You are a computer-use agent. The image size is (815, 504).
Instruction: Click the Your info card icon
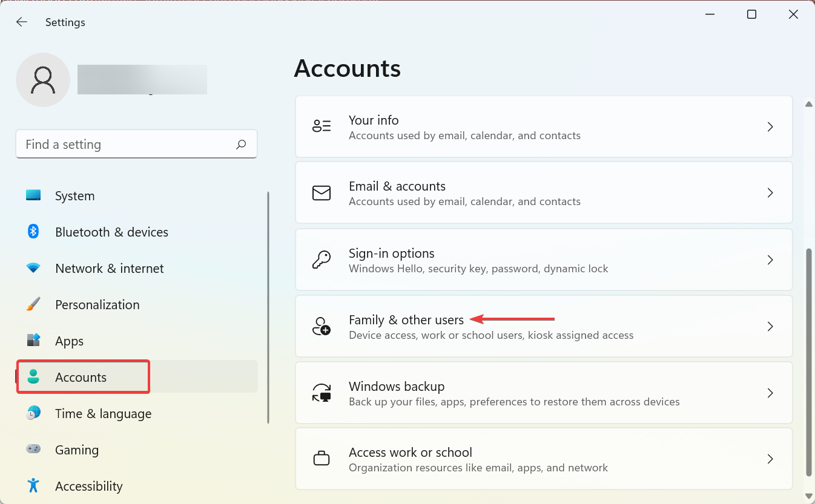322,126
